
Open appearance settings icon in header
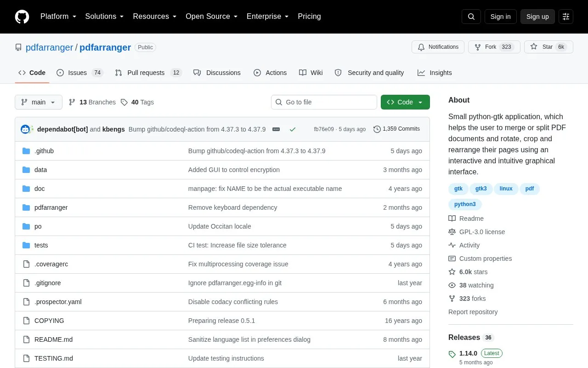point(566,17)
